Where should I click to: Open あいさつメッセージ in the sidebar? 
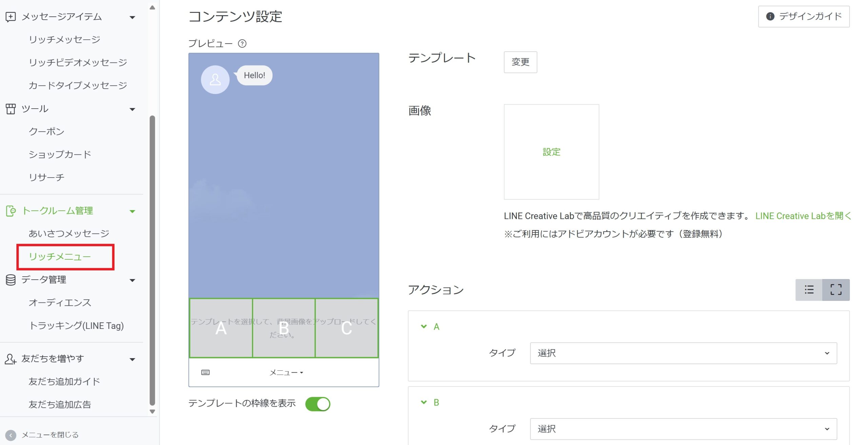click(x=69, y=234)
